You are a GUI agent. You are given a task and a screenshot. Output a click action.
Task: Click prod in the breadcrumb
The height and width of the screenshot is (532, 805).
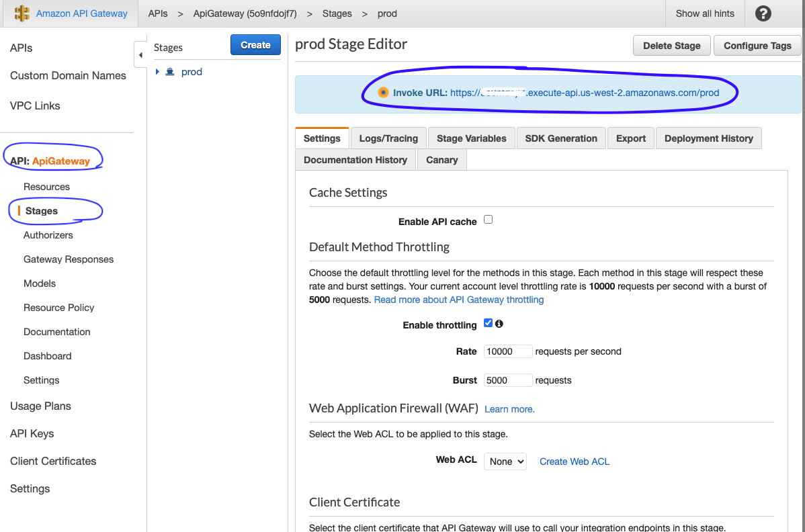coord(387,14)
